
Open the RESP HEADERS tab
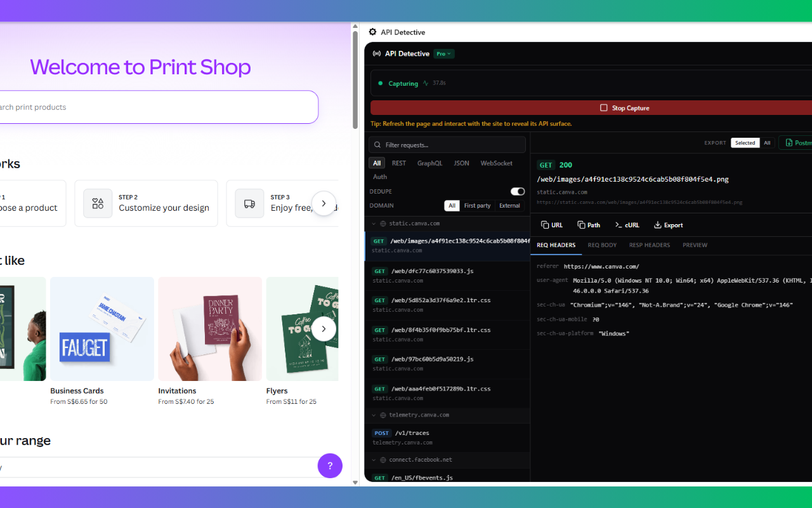coord(650,245)
